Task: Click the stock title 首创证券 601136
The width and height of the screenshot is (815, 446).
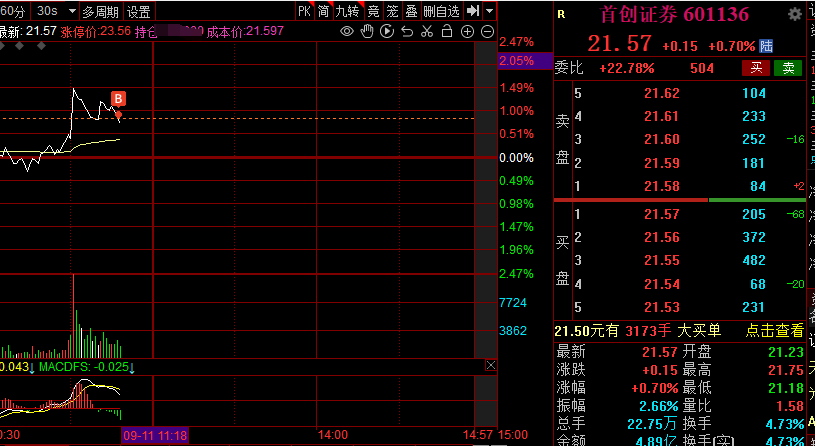Action: click(x=675, y=14)
